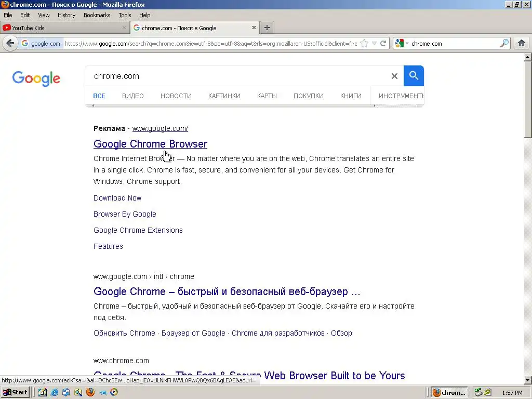Go to the Firefox home page icon
The width and height of the screenshot is (532, 399).
[522, 44]
